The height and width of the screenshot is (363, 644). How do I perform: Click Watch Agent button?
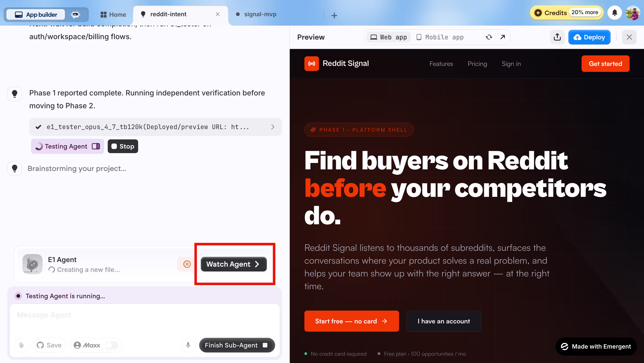coord(233,264)
